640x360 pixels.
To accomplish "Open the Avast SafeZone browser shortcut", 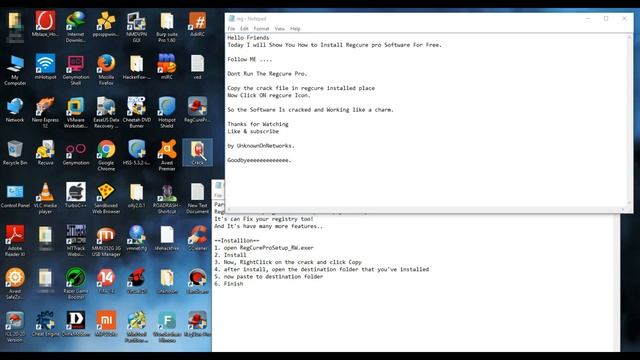I will pos(15,284).
